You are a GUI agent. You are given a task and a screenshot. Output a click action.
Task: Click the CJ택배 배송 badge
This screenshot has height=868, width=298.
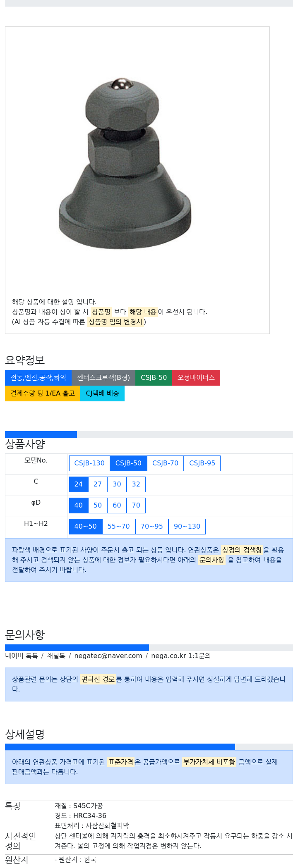102,393
